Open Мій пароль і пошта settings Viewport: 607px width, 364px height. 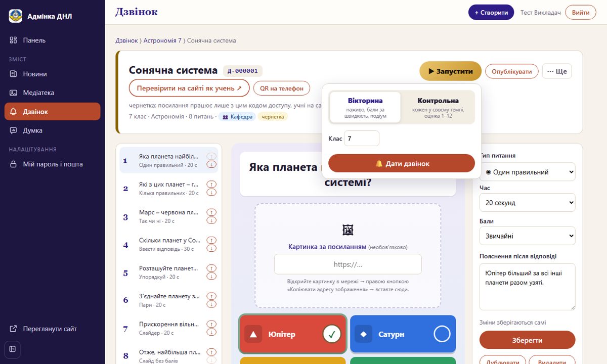52,164
